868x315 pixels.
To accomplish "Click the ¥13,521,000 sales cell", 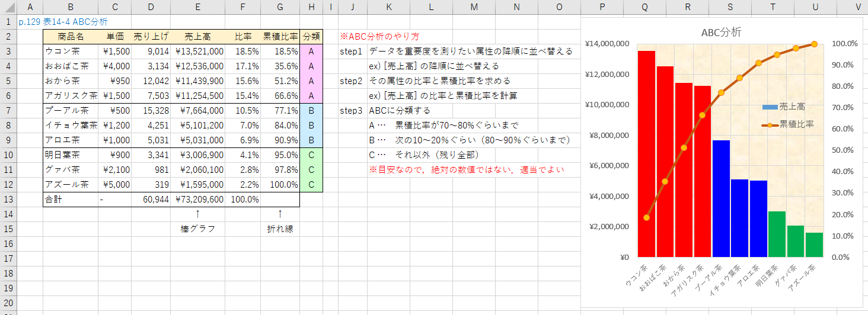I will [197, 52].
